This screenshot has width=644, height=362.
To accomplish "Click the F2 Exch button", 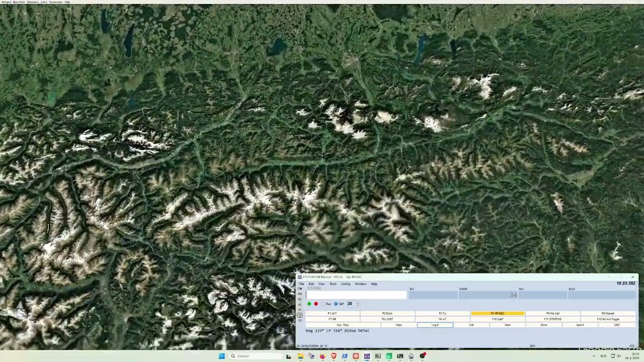I will [387, 313].
